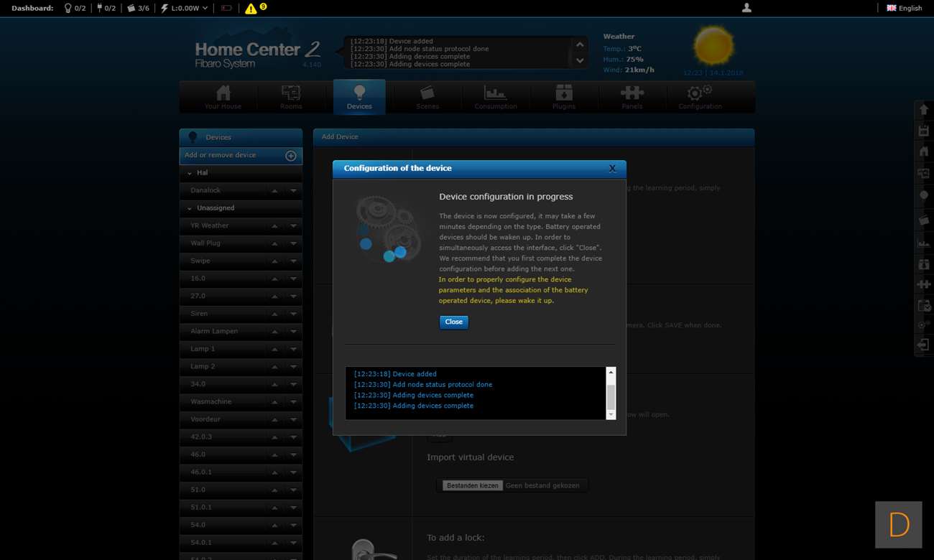Click the plus icon beside Add or remove device

click(x=291, y=156)
